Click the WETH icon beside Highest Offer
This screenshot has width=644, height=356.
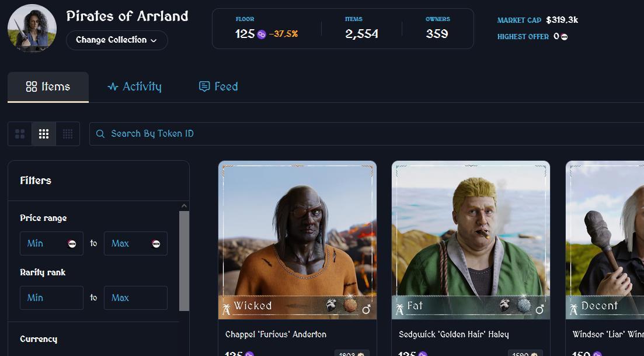pyautogui.click(x=565, y=37)
